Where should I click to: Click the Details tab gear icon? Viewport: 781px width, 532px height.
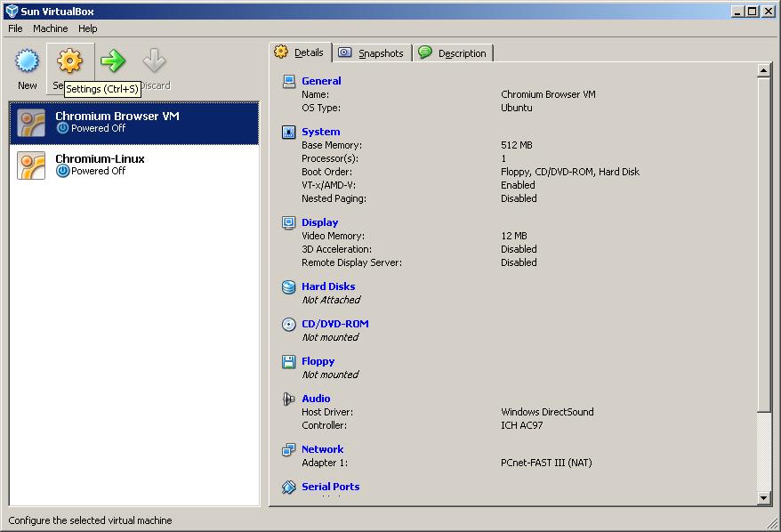coord(281,52)
